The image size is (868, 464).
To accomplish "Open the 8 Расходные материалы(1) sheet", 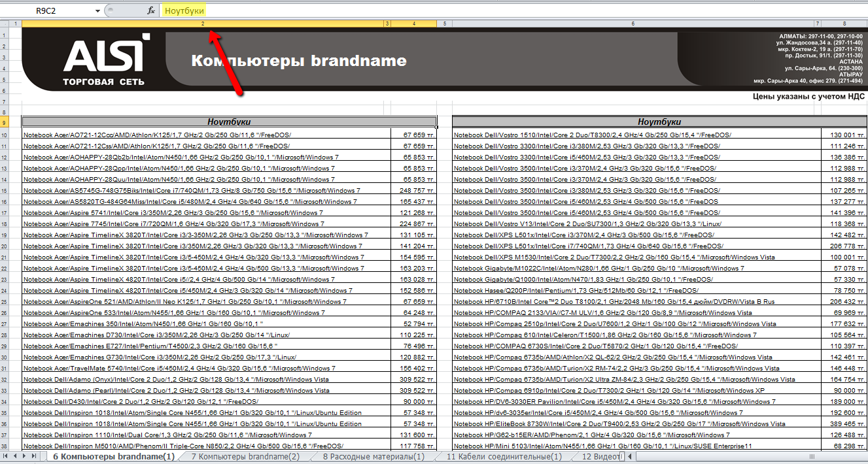I will point(373,457).
